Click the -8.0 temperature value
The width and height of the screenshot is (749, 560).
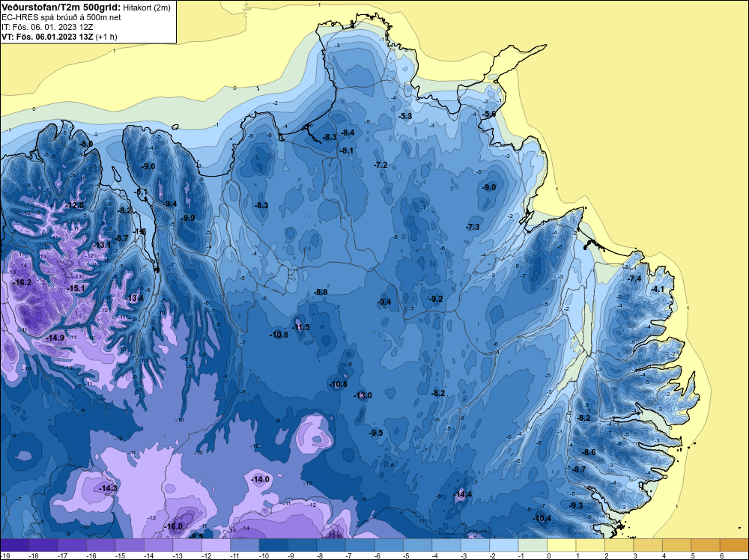pyautogui.click(x=86, y=144)
